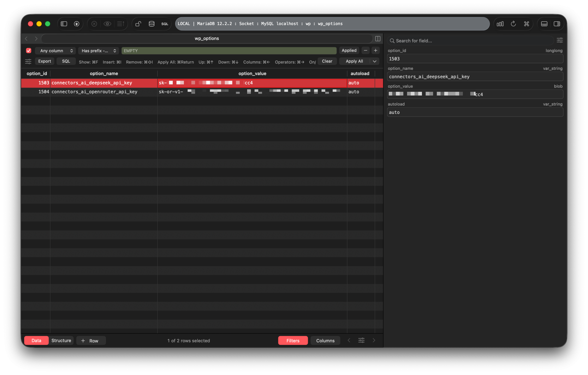The height and width of the screenshot is (375, 588).
Task: Open the connection plug icon
Action: [x=77, y=24]
